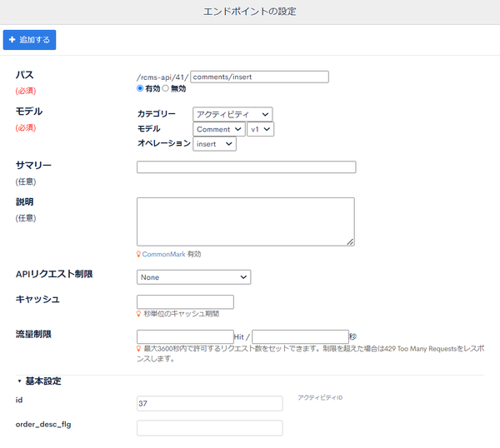Screen dimensions: 500x448
Task: Click the 追加する add button
Action: point(29,40)
